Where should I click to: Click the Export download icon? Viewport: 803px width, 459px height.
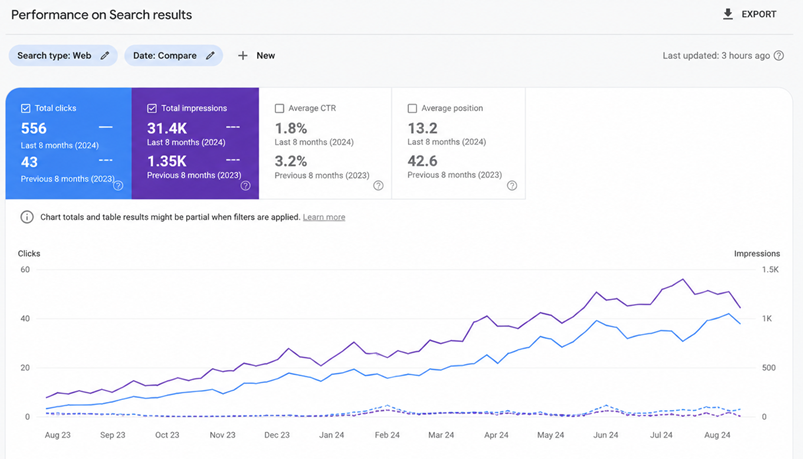tap(728, 14)
